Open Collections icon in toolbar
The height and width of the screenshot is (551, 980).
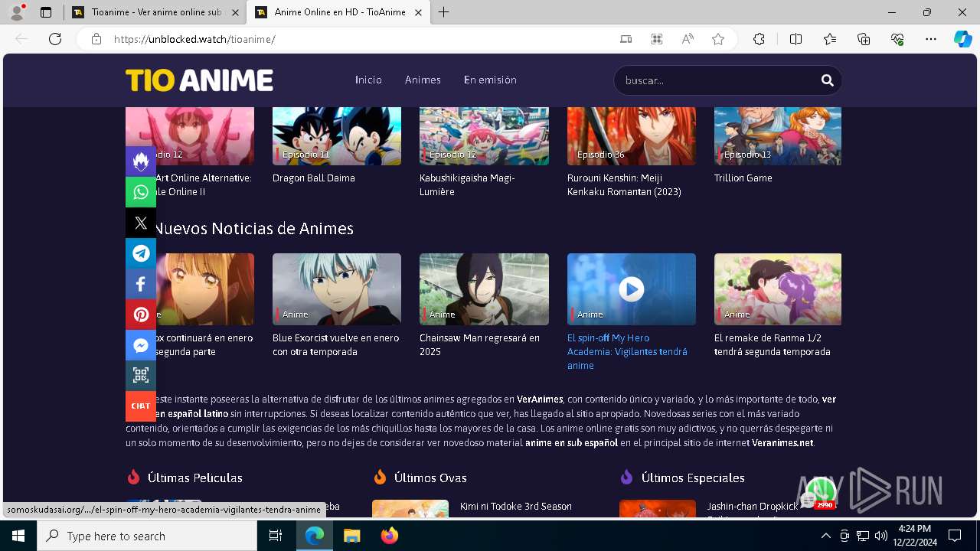pos(864,39)
